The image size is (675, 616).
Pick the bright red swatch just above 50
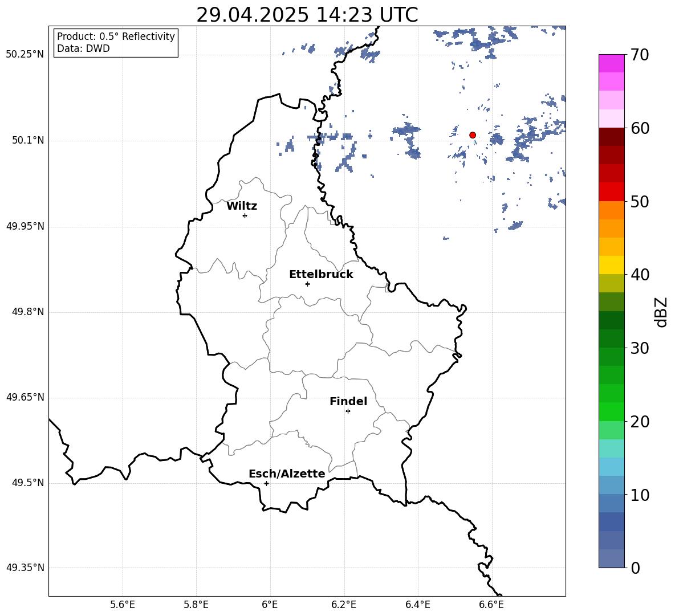tap(612, 192)
